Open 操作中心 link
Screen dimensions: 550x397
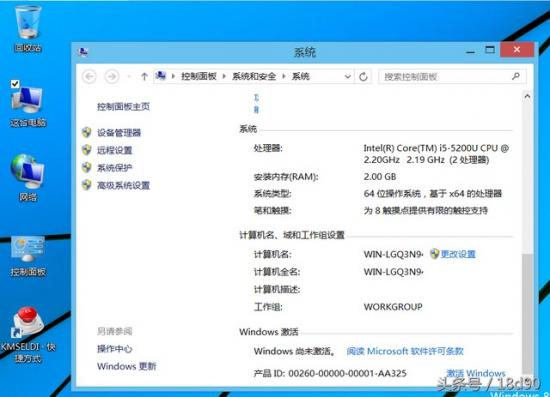[115, 349]
